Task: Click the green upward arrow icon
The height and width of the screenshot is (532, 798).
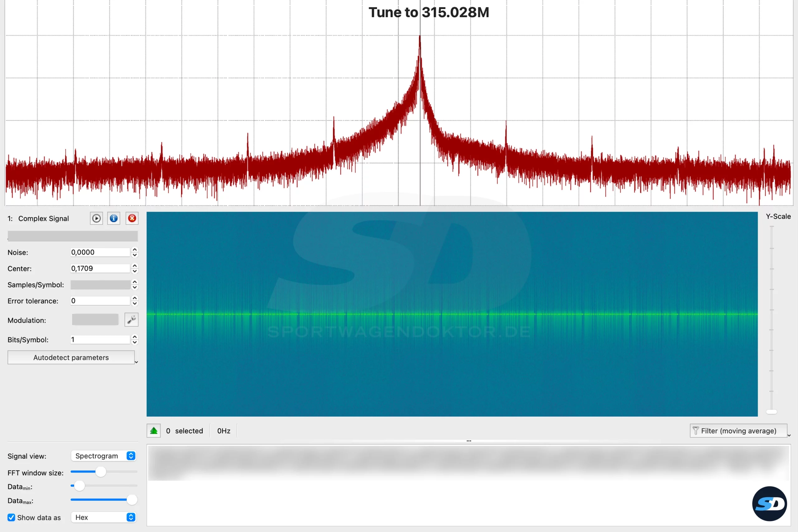Action: coord(154,430)
